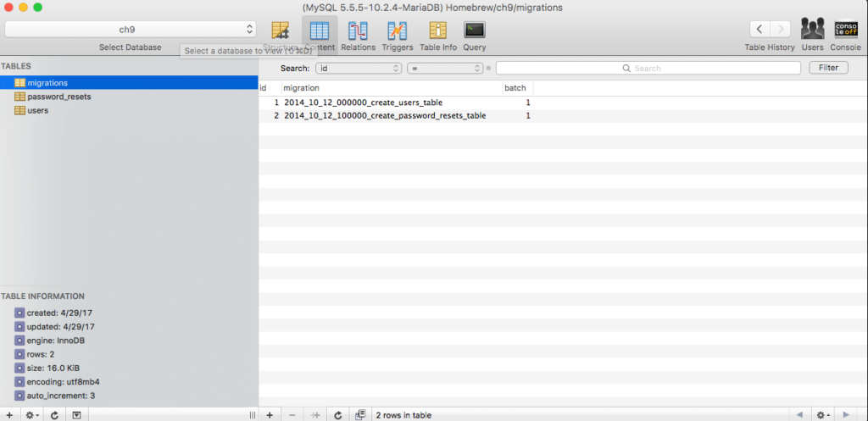
Task: Click the auto_increment: 3 entry
Action: click(x=55, y=396)
